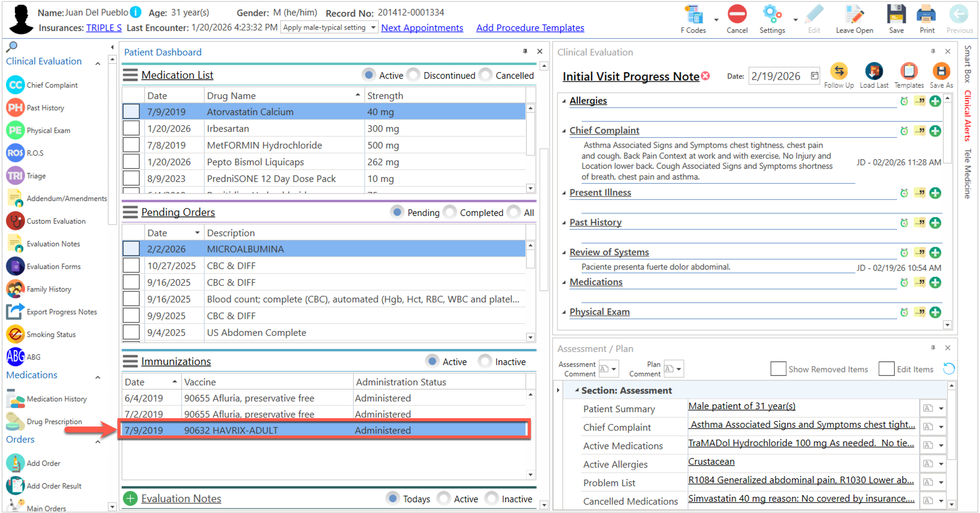Open Apply male-typical setting dropdown
980x513 pixels.
(373, 28)
